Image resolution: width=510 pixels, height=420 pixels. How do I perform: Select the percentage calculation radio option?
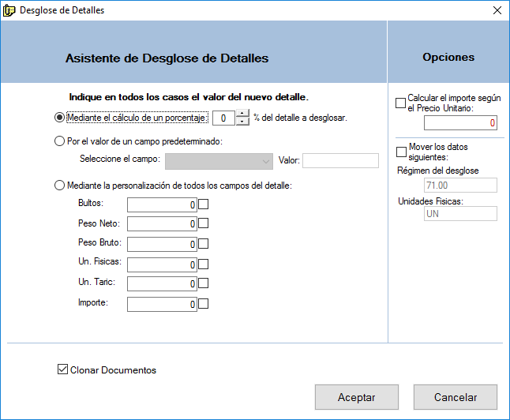[60, 118]
